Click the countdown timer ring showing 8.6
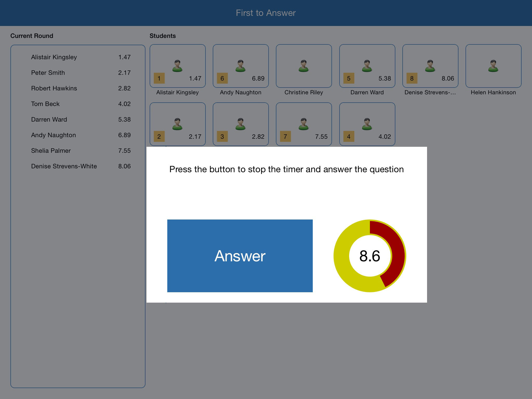Viewport: 532px width, 399px height. 369,256
